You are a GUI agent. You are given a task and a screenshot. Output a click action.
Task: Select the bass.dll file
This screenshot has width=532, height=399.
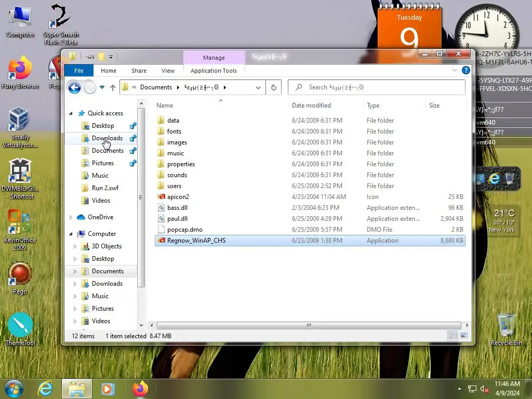[310, 208]
